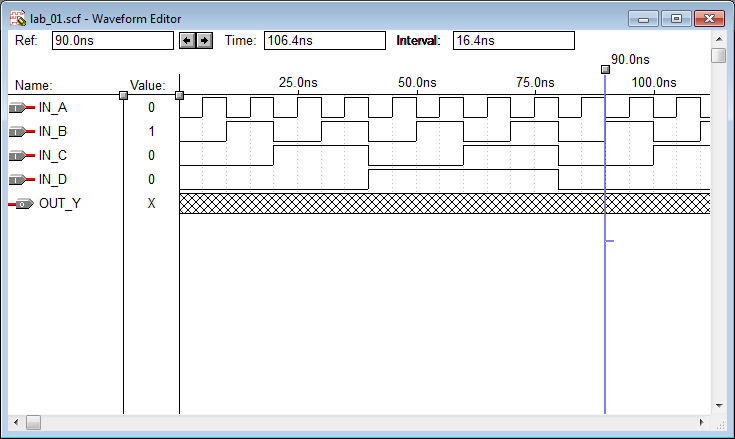Click the vertical scrollbar thumb
Screen dimensions: 735x439
(719, 55)
